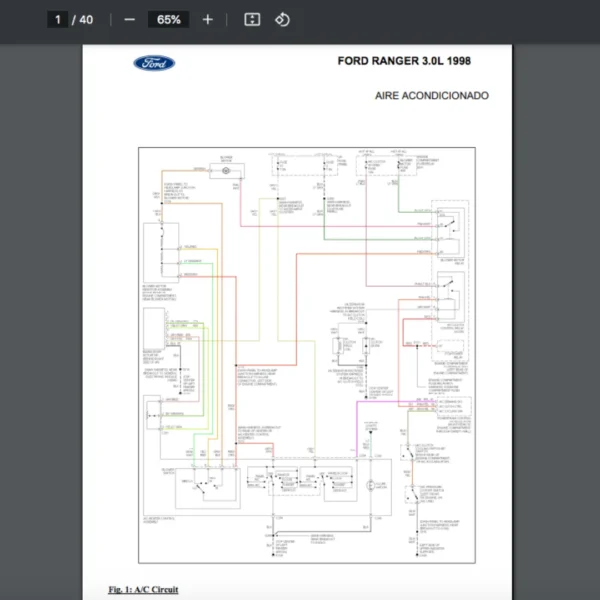
Task: Click the rotate counterclockwise icon
Action: tap(282, 19)
